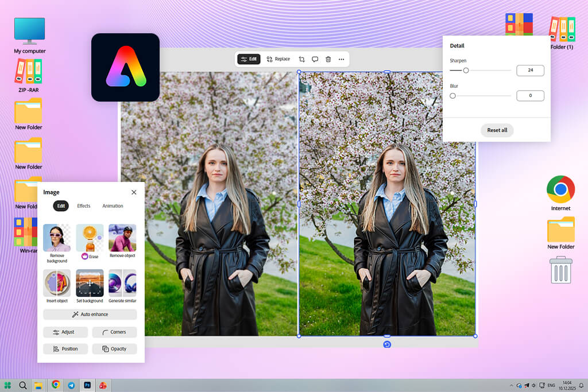Open File Explorer from the taskbar

[x=38, y=385]
